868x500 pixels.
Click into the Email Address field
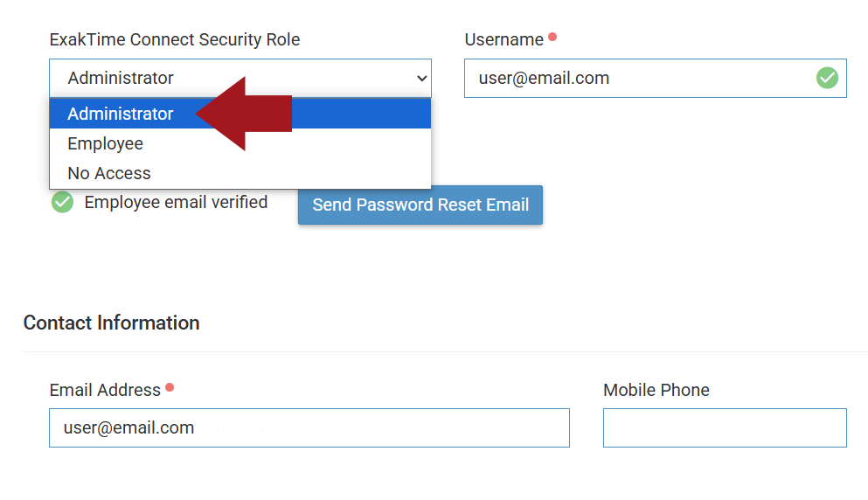(x=309, y=428)
